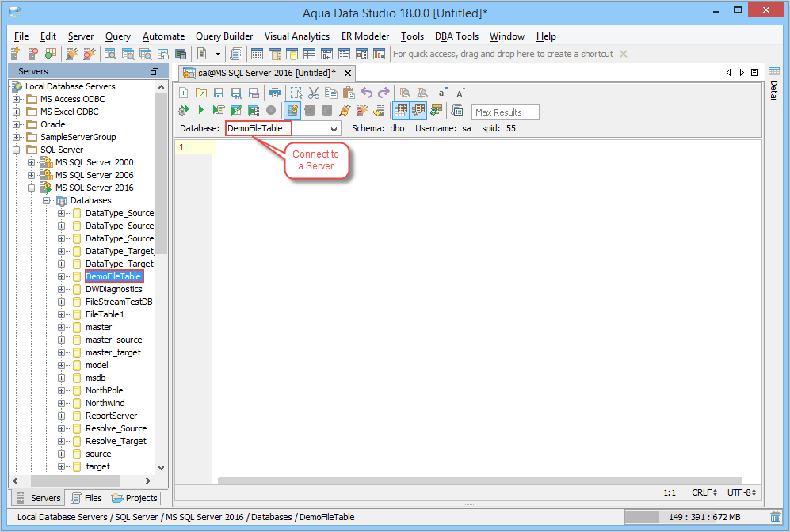
Task: Open the Visual Analytics menu
Action: pos(297,36)
